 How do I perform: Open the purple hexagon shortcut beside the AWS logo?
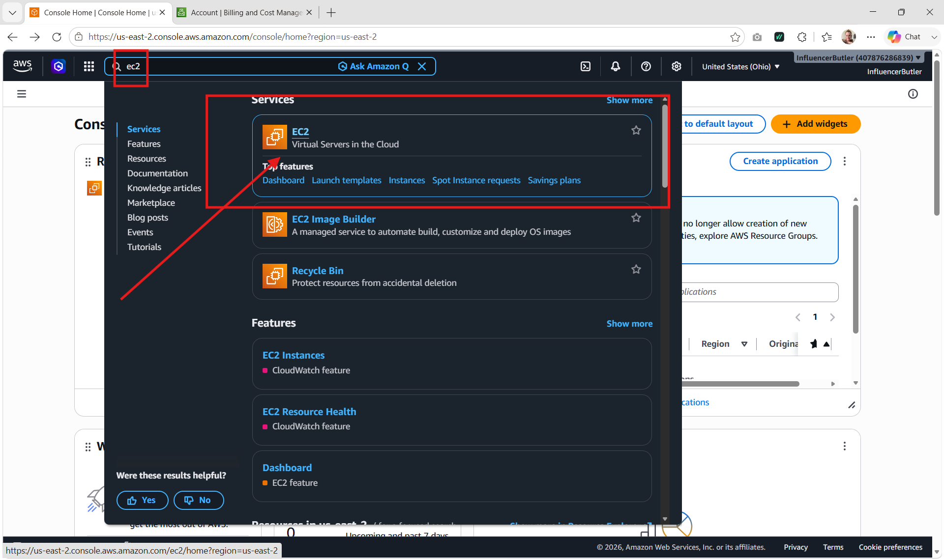coord(59,66)
